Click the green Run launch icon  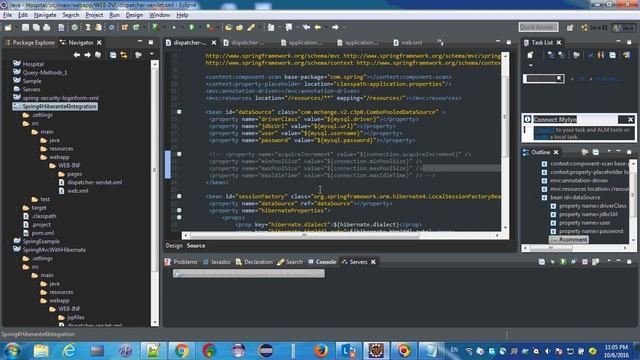coord(191,27)
